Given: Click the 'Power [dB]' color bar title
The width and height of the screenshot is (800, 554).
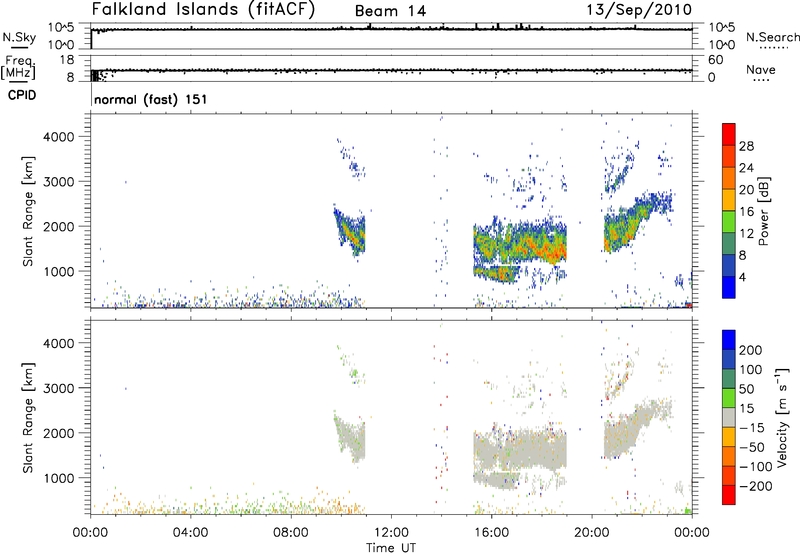Looking at the screenshot, I should (763, 211).
